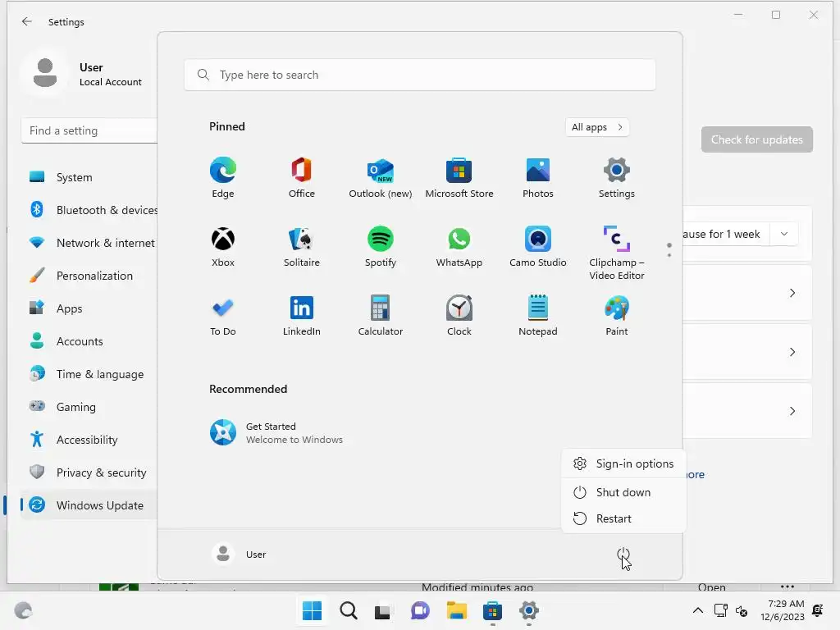Launch Camo Studio app
The image size is (840, 630).
(x=538, y=247)
